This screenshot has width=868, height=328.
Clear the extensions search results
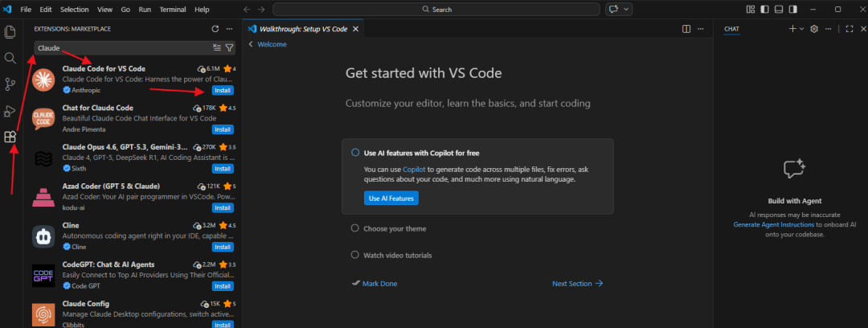click(216, 48)
